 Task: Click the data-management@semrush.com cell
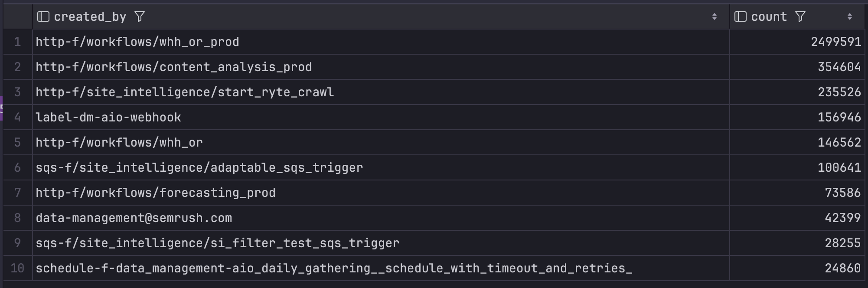coord(134,218)
